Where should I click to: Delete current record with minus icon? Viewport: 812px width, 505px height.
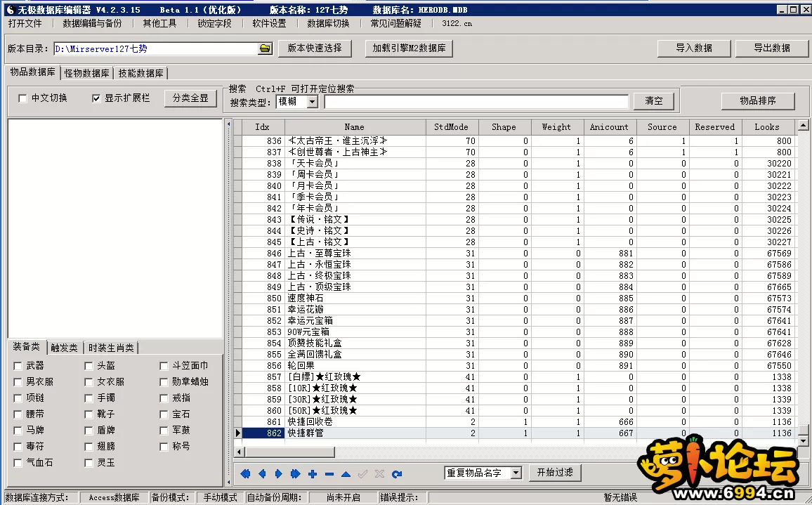click(329, 474)
